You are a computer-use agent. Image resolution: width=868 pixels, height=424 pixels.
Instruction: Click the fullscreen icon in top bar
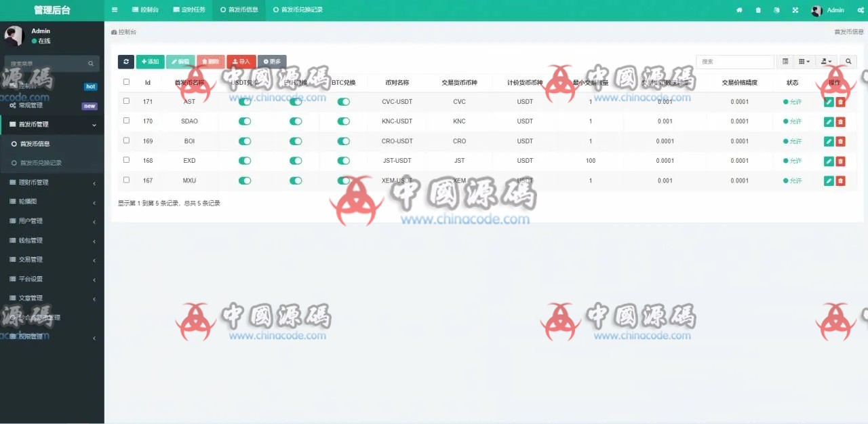[x=795, y=10]
